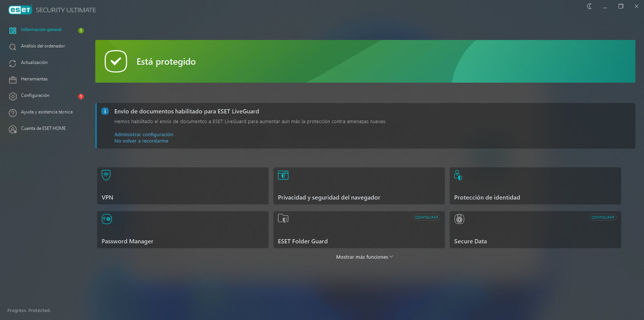Expand Mostrar más funciones
This screenshot has height=320, width=644.
click(365, 257)
